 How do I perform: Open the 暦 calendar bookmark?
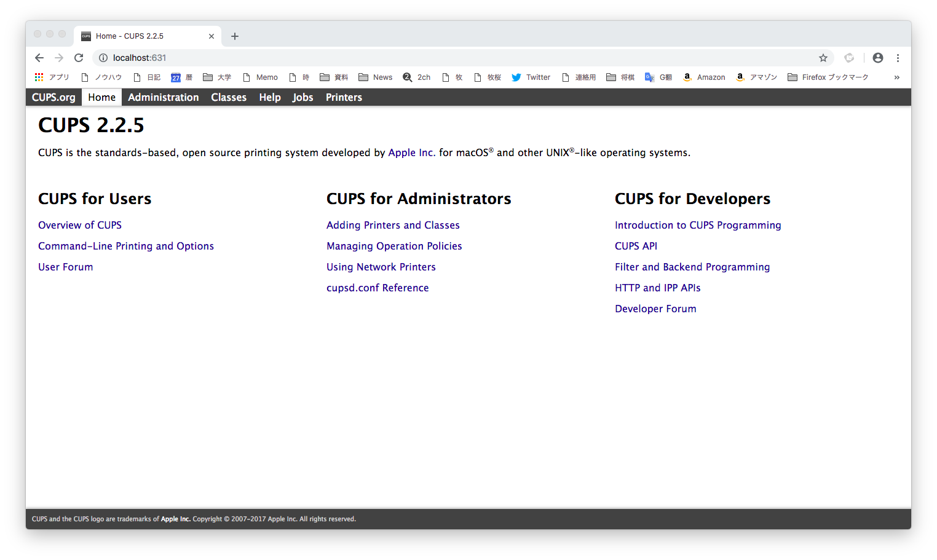[x=181, y=77]
